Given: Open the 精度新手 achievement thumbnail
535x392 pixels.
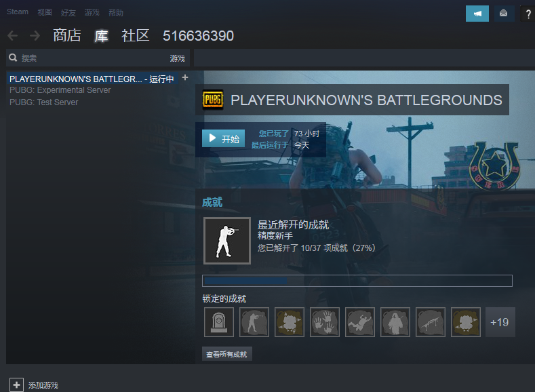Looking at the screenshot, I should tap(227, 241).
